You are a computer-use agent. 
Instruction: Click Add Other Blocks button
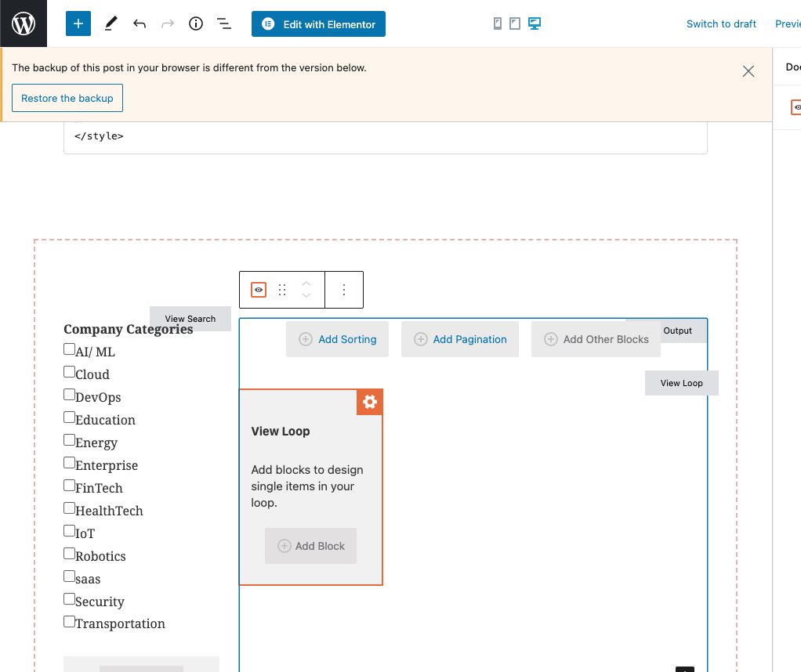tap(596, 339)
